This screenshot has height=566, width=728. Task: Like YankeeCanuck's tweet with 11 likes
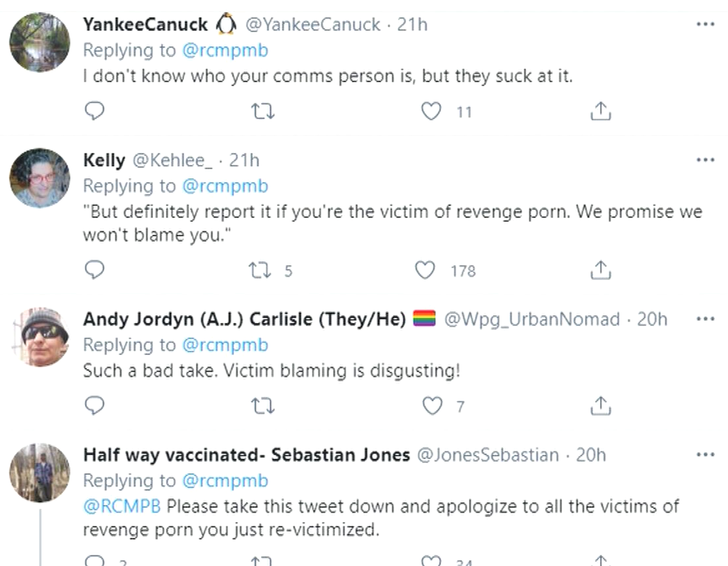(431, 111)
